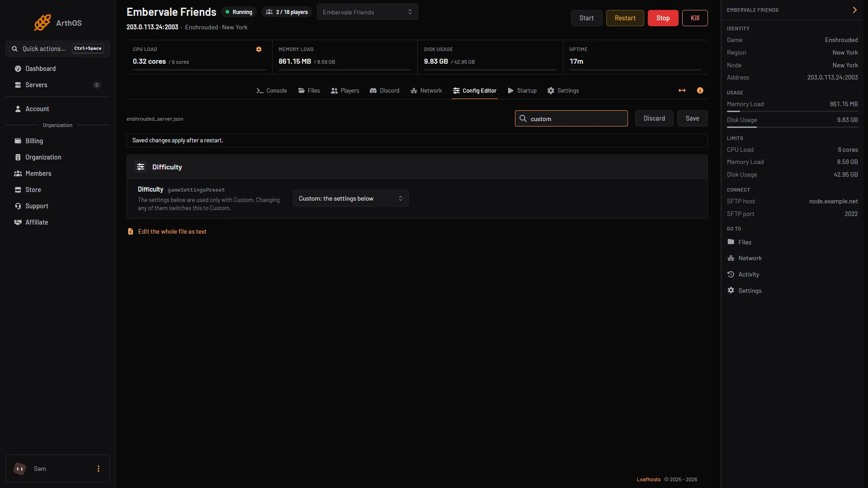Open Organization page in sidebar
The image size is (868, 488).
tap(57, 157)
